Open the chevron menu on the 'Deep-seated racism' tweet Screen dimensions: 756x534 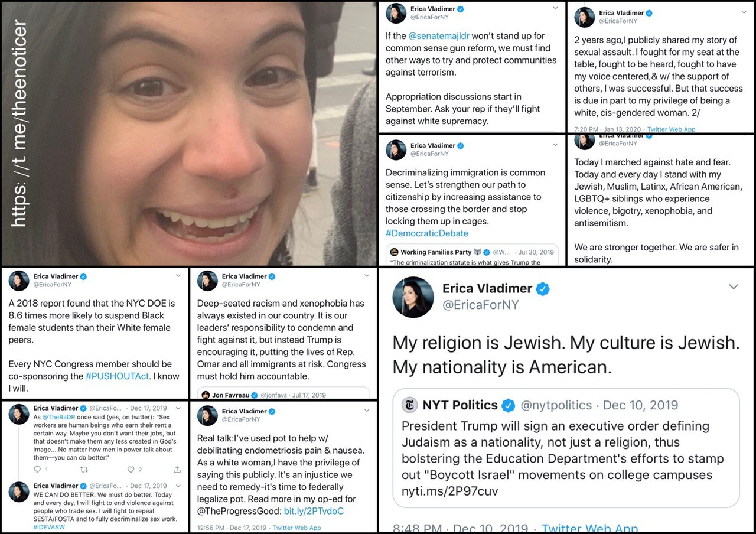367,276
